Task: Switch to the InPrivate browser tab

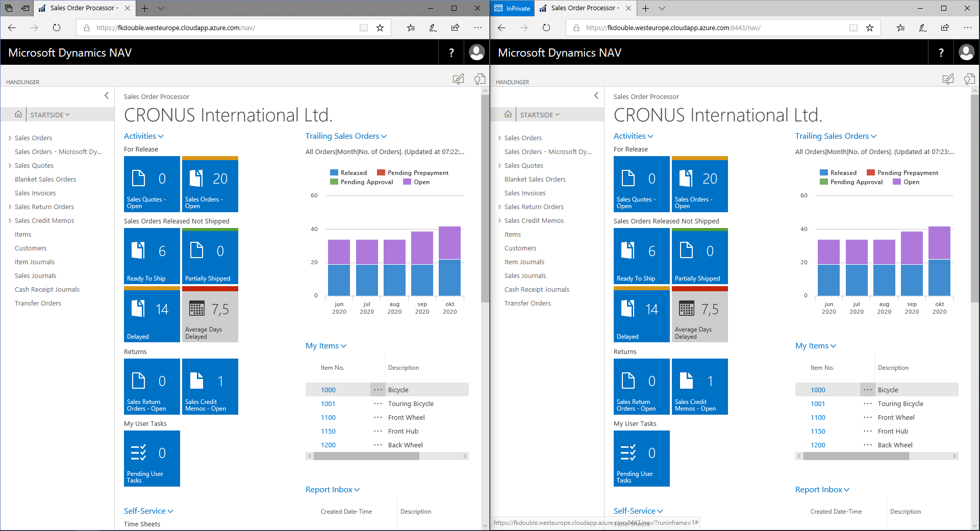Action: coord(512,8)
